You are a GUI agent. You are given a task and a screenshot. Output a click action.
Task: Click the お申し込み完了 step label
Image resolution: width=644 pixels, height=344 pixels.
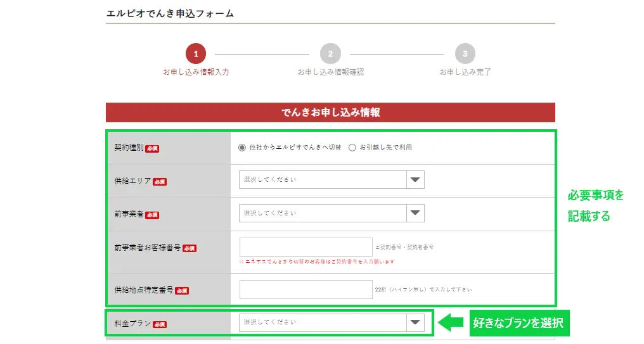(465, 72)
